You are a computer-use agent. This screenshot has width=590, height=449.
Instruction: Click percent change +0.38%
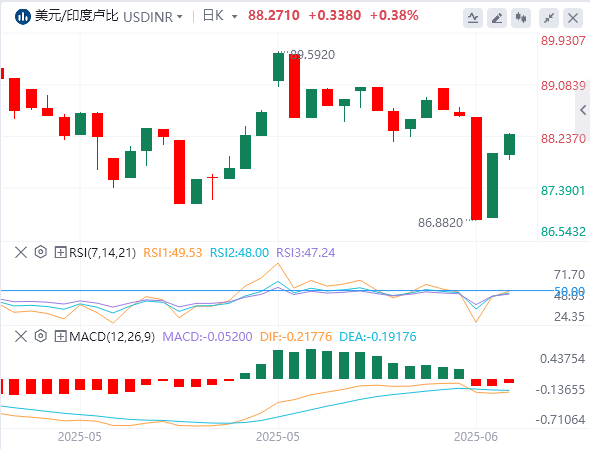[394, 15]
